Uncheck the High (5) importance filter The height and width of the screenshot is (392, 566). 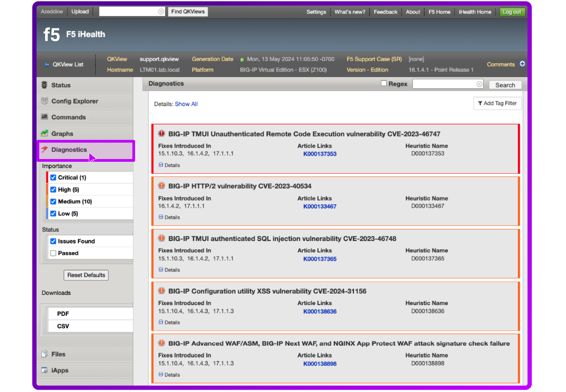tap(53, 189)
